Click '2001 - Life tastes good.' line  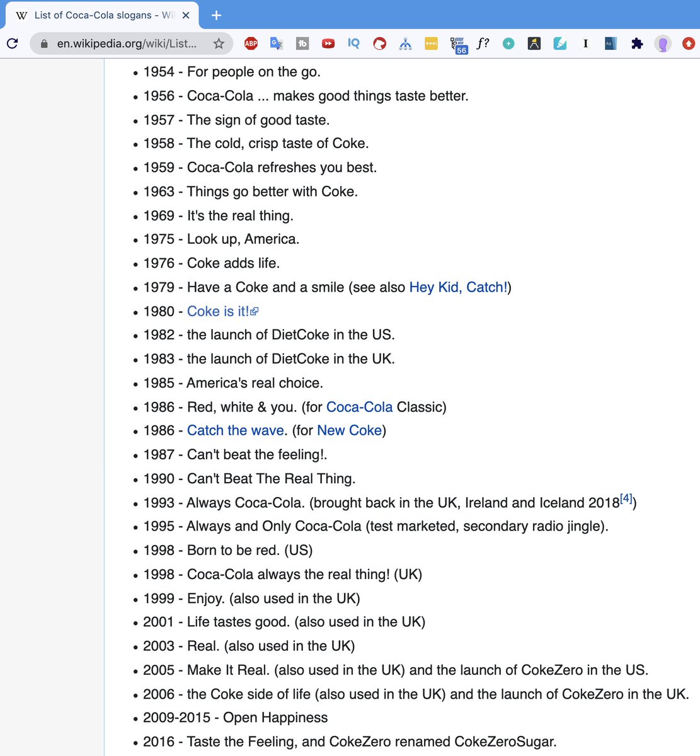tap(284, 622)
